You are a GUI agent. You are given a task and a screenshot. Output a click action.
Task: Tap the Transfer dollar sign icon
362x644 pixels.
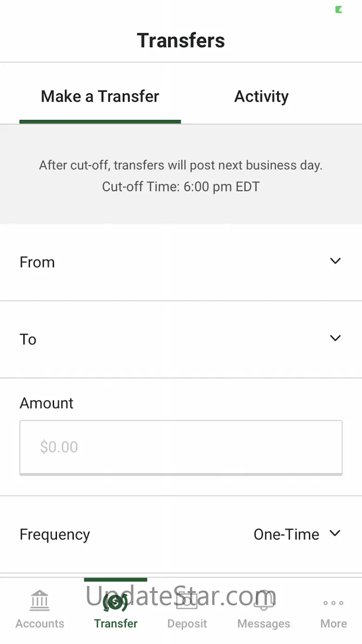click(x=115, y=602)
